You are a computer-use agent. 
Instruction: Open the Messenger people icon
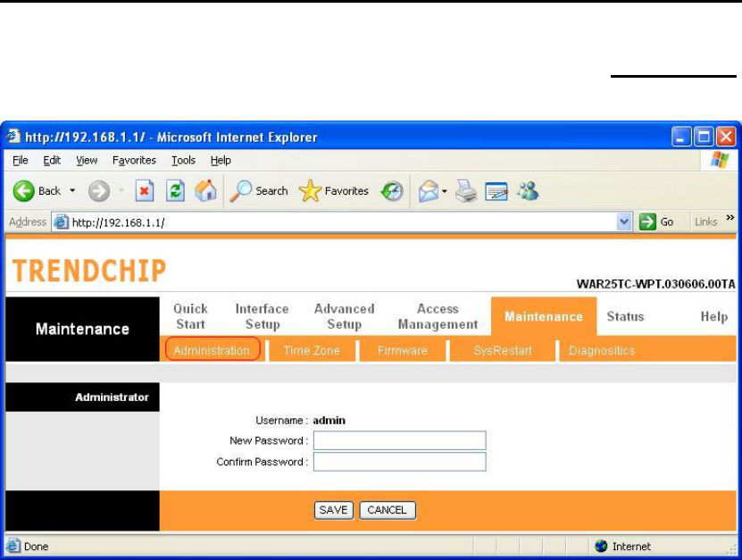(x=528, y=191)
